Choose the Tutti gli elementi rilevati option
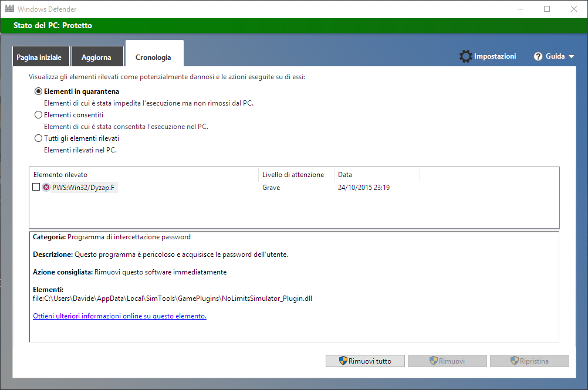588x390 pixels. tap(38, 138)
